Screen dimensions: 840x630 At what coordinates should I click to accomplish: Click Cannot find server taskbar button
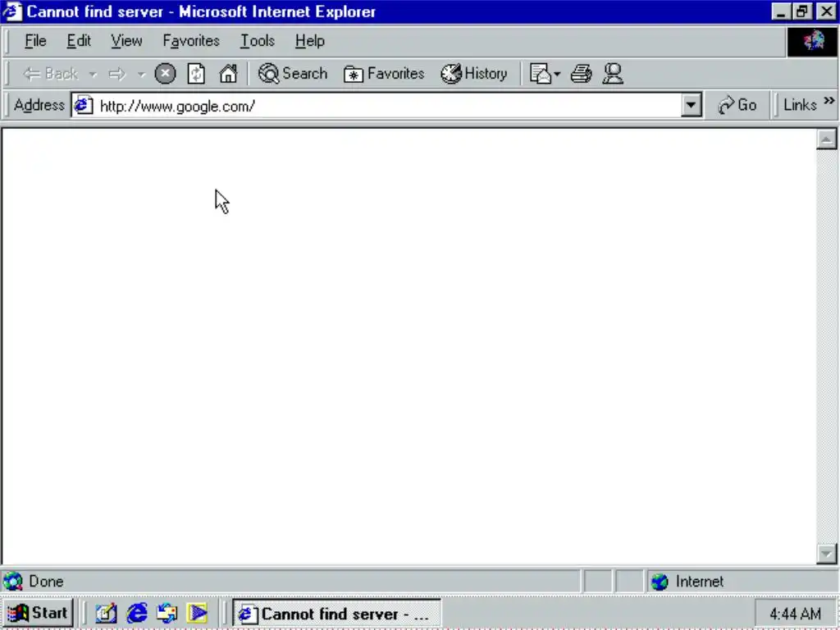click(x=337, y=613)
